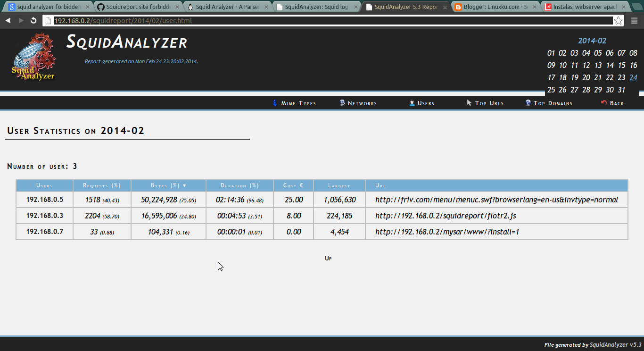Open user 192.168.0.5 details

click(45, 200)
